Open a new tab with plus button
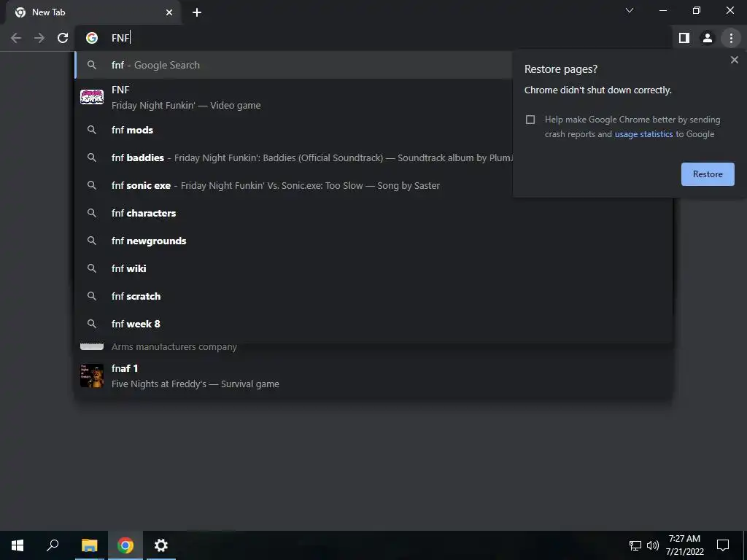The image size is (747, 560). 197,12
